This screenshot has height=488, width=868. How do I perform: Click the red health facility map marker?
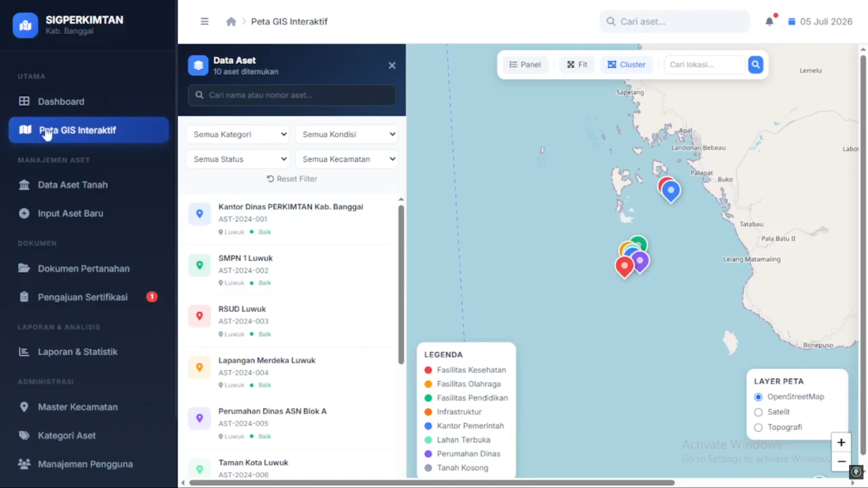624,267
